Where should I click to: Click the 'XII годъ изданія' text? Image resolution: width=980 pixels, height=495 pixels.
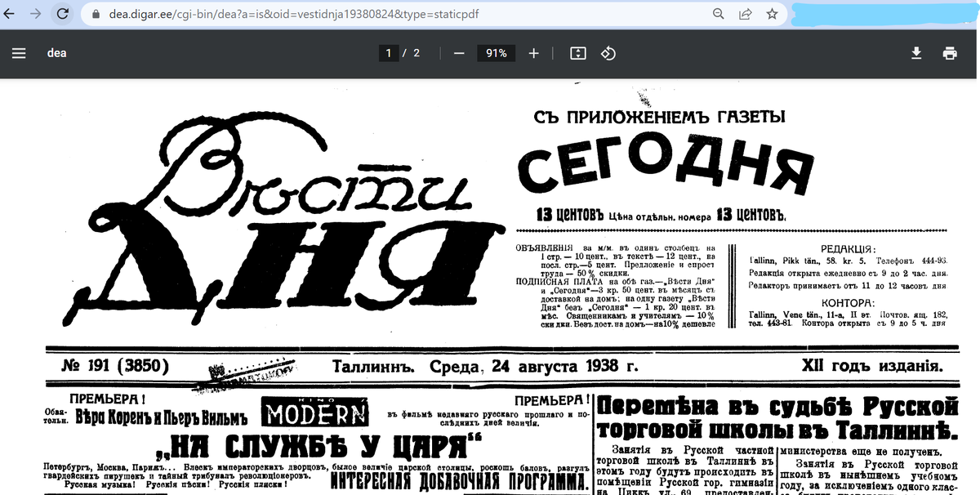click(873, 366)
